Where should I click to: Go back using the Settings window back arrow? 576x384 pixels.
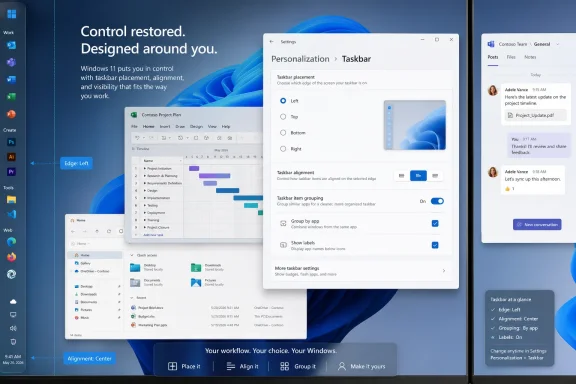[271, 42]
